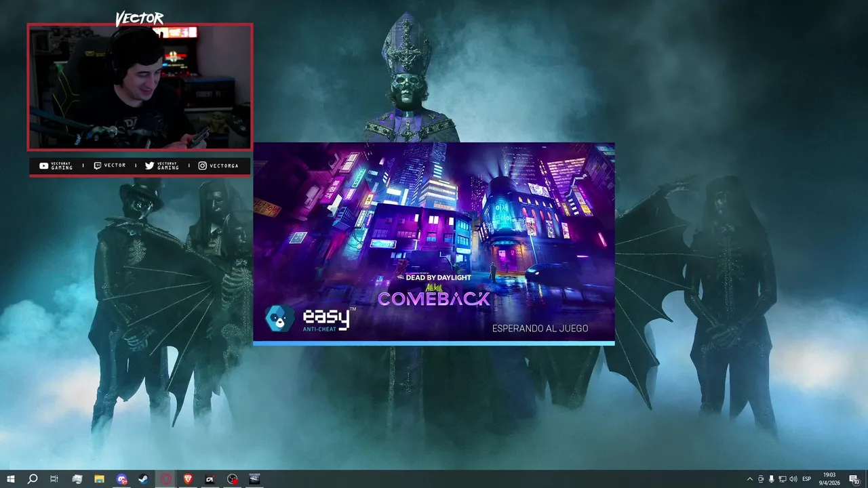The image size is (868, 488).
Task: Click the webcam overlay feed
Action: pyautogui.click(x=140, y=87)
